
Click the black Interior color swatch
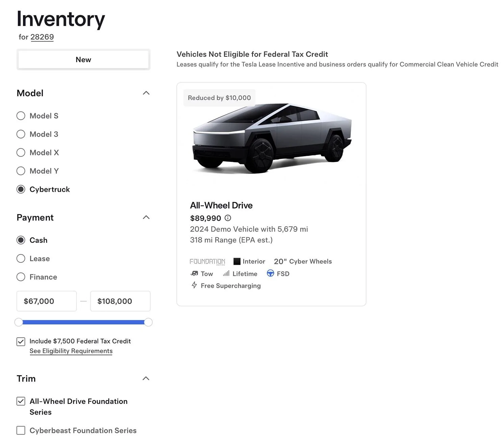point(237,261)
